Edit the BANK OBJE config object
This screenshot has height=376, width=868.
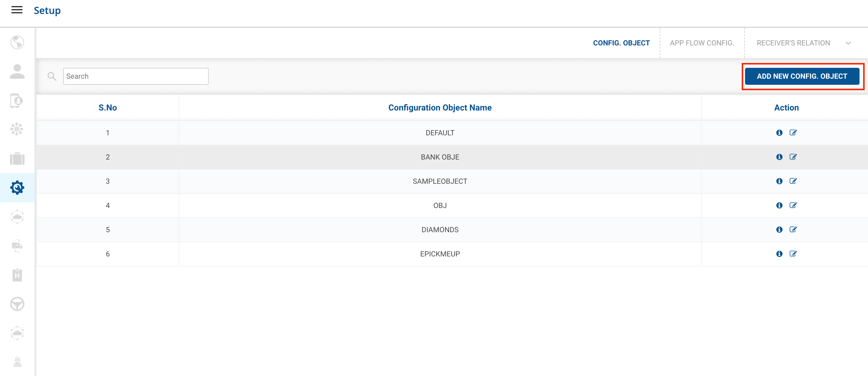793,157
